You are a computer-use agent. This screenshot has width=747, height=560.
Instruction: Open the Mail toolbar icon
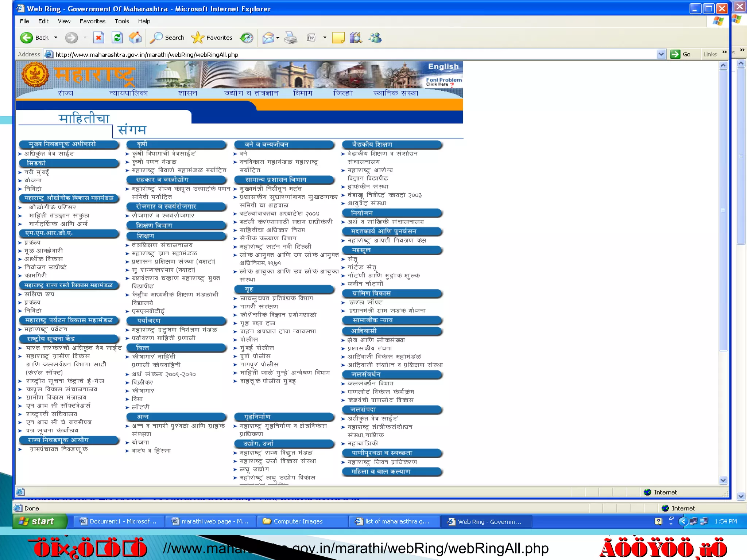tap(268, 38)
